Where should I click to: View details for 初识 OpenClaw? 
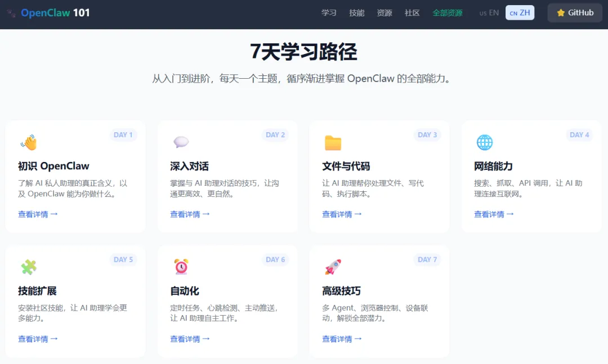tap(38, 214)
